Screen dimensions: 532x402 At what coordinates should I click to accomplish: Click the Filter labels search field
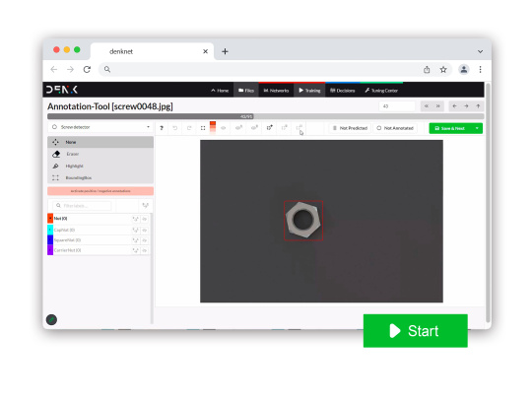point(82,206)
